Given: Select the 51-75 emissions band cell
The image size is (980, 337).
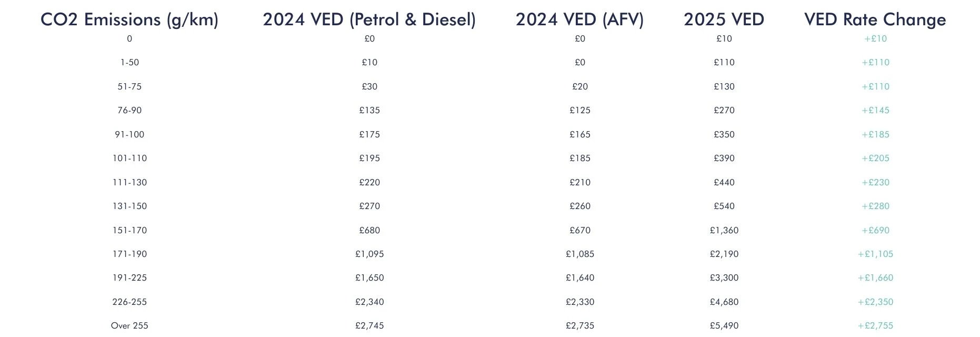Looking at the screenshot, I should point(129,86).
